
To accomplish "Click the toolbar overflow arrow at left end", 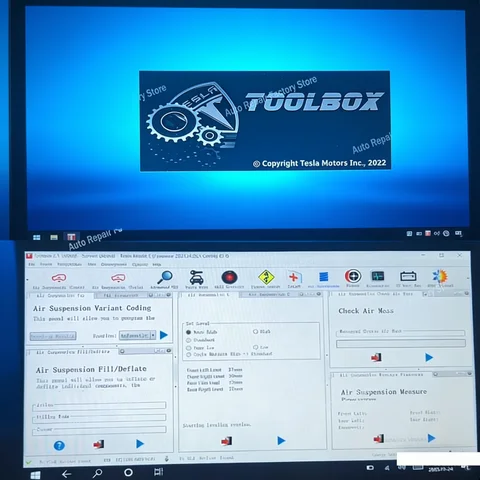I will click(x=28, y=279).
